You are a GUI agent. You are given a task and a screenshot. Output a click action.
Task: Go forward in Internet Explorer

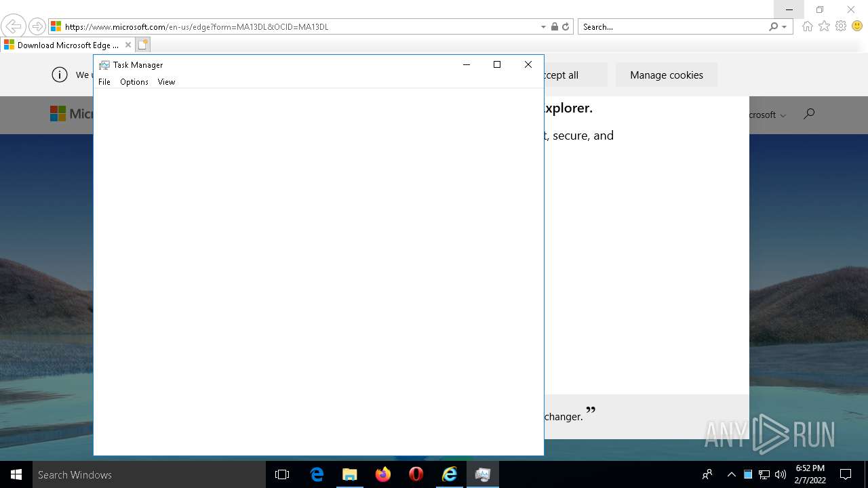pos(37,26)
